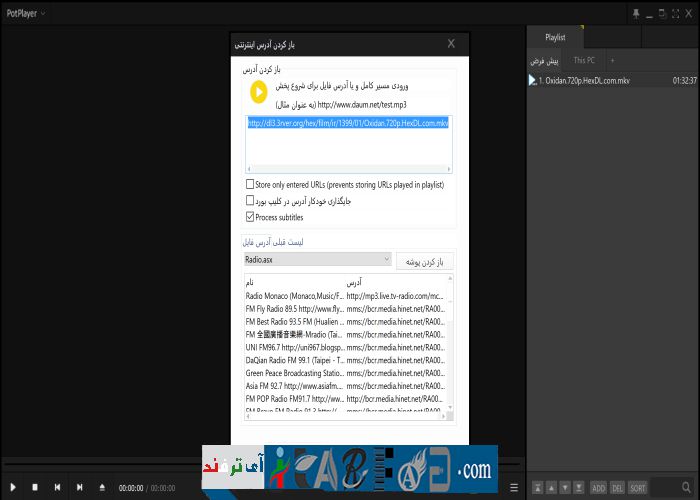This screenshot has height=500, width=700.
Task: Toggle the playlist panel menu icon
Action: 514,487
